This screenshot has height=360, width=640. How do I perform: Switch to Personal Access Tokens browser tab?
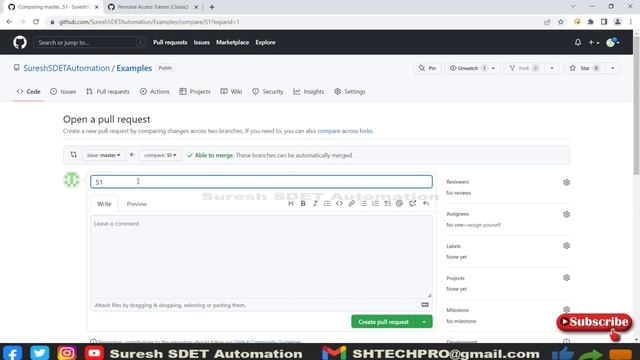click(x=153, y=7)
